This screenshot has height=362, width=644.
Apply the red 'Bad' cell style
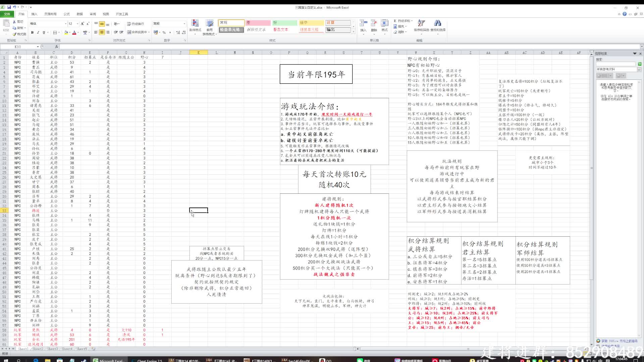(258, 23)
